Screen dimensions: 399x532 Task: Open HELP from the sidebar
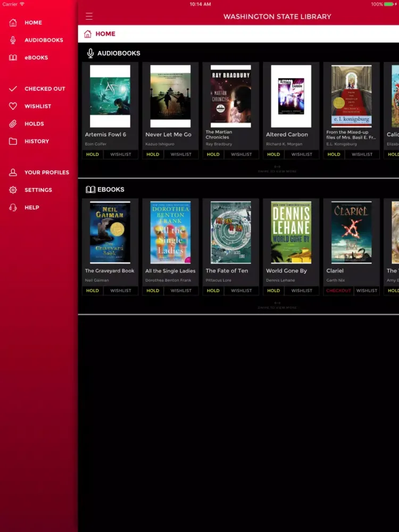point(32,207)
